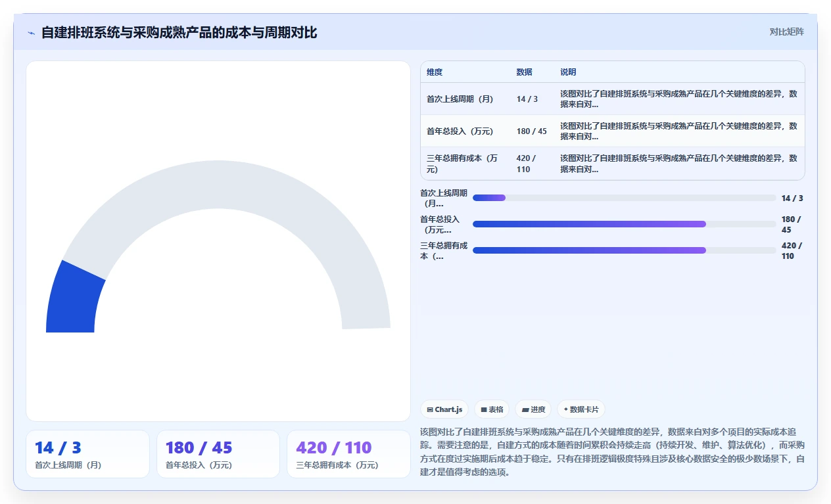Click the 420 / 110 value right of the progress bar

pyautogui.click(x=792, y=250)
